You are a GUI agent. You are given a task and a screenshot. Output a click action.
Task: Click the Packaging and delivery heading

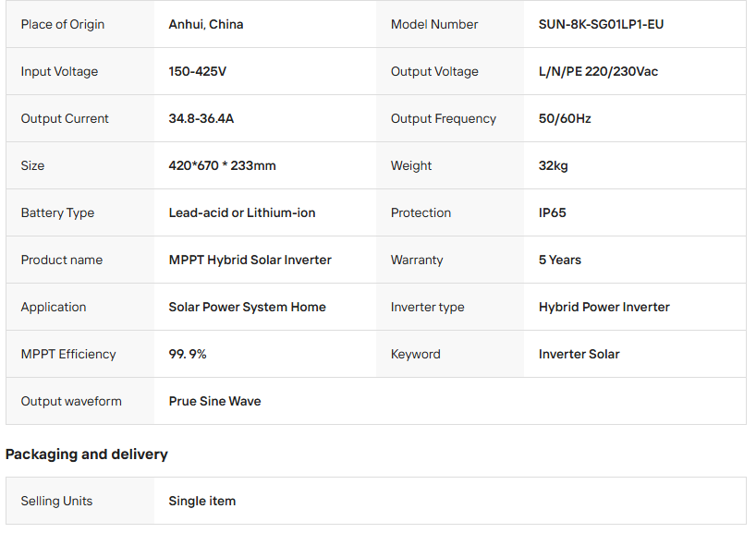(87, 454)
